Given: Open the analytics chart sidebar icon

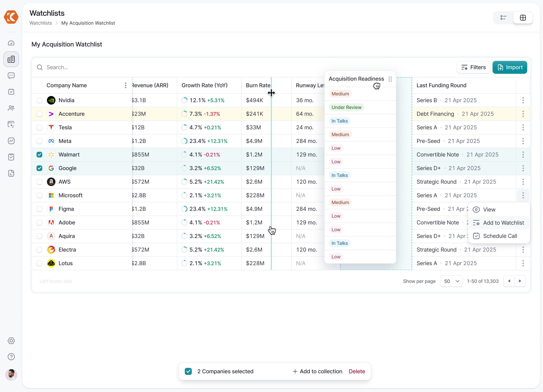Looking at the screenshot, I should click(x=11, y=141).
